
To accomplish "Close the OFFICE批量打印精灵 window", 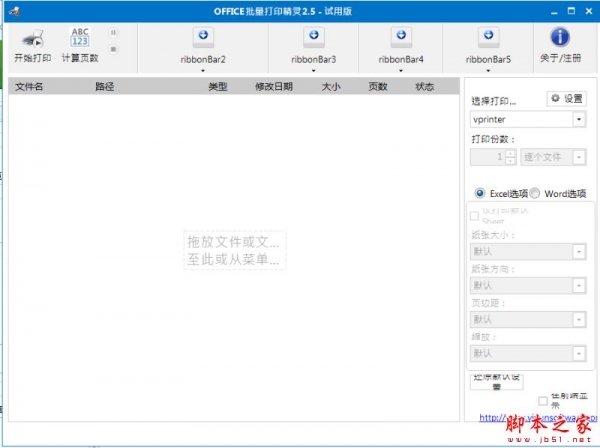I will (589, 11).
